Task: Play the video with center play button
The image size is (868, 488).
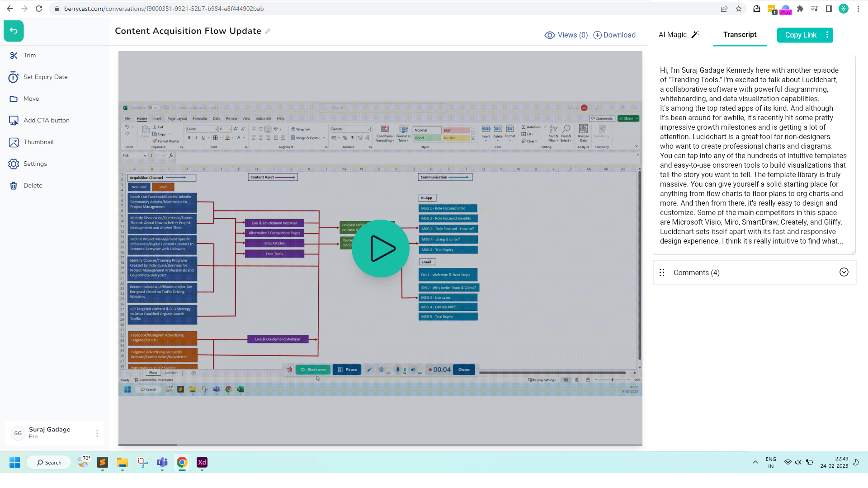Action: (381, 249)
